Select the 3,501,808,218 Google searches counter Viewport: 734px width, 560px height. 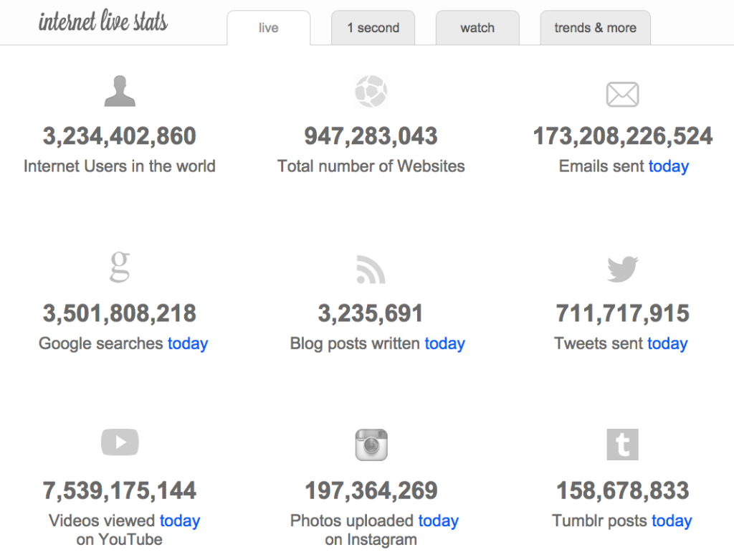click(x=120, y=313)
